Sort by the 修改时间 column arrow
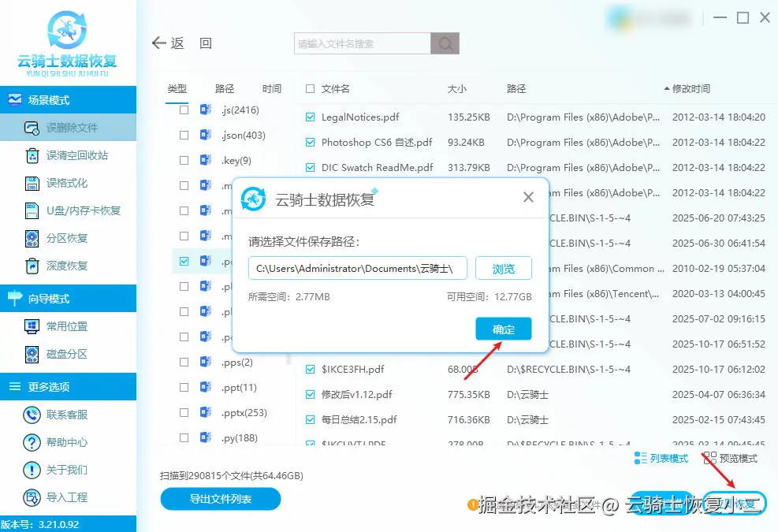This screenshot has height=532, width=778. pos(667,88)
